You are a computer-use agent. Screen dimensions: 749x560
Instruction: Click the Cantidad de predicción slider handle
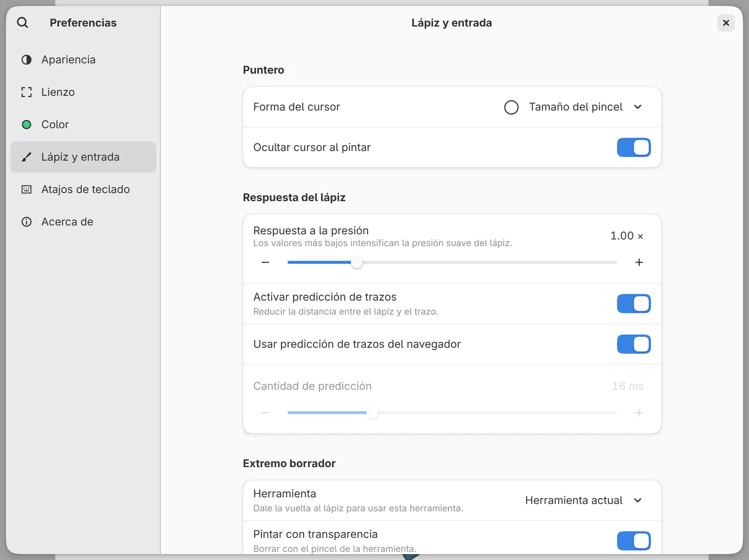point(372,413)
